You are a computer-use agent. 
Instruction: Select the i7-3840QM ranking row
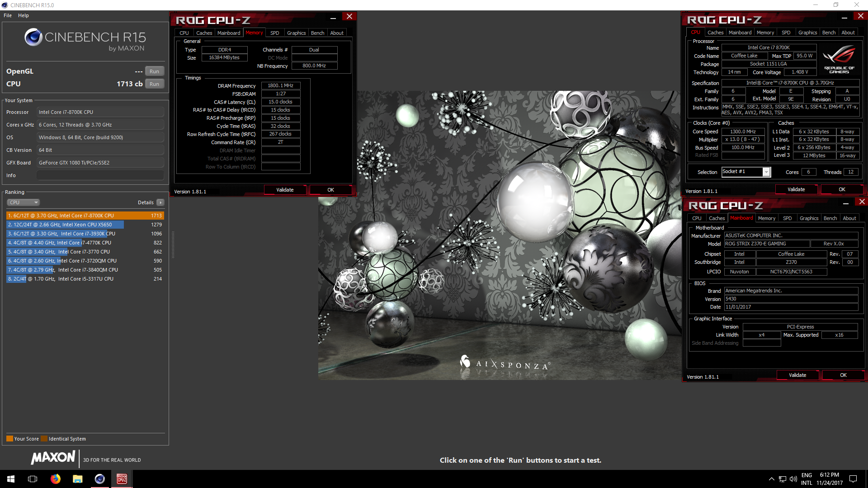[85, 270]
